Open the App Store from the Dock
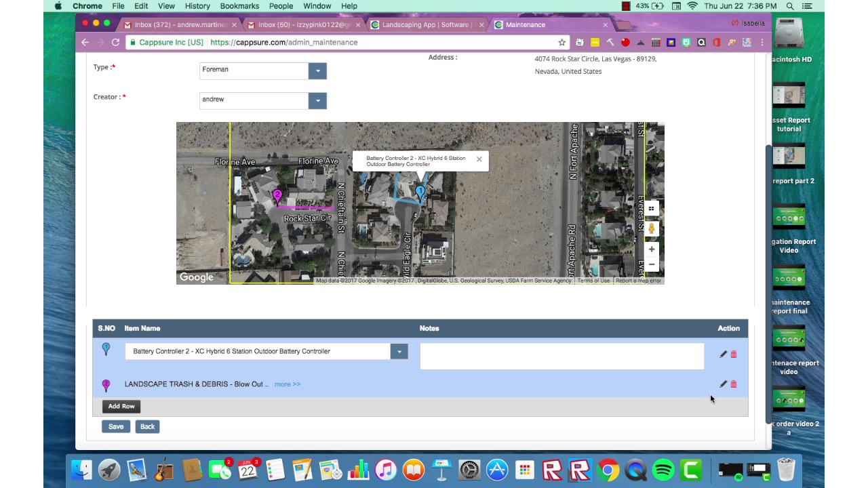Image resolution: width=868 pixels, height=488 pixels. click(497, 470)
